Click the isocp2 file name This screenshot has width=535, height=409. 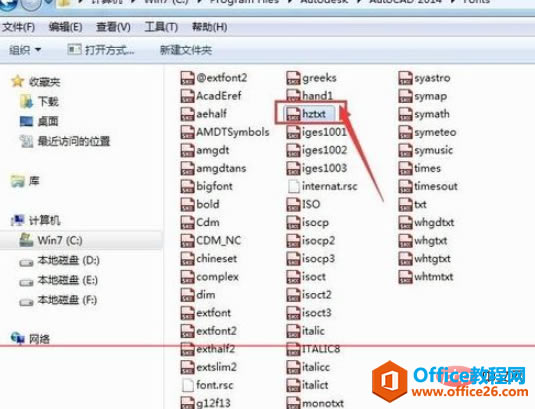[318, 240]
